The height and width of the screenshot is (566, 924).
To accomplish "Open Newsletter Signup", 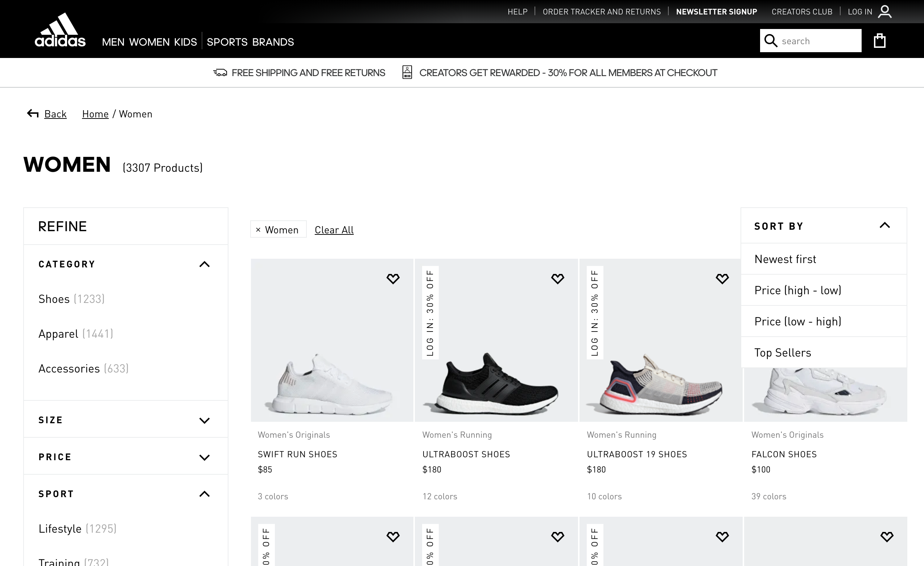I will pyautogui.click(x=716, y=12).
